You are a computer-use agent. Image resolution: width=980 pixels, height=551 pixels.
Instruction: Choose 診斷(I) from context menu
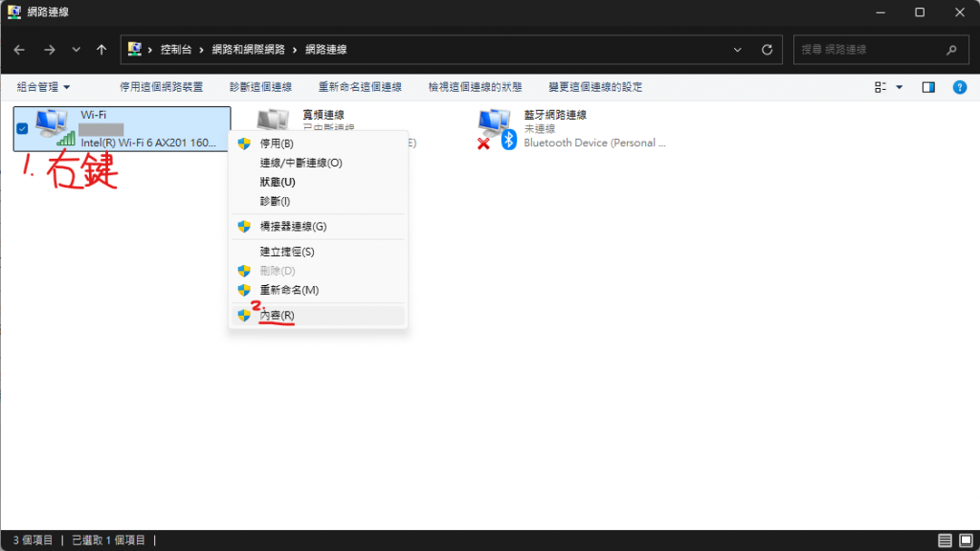click(x=318, y=201)
